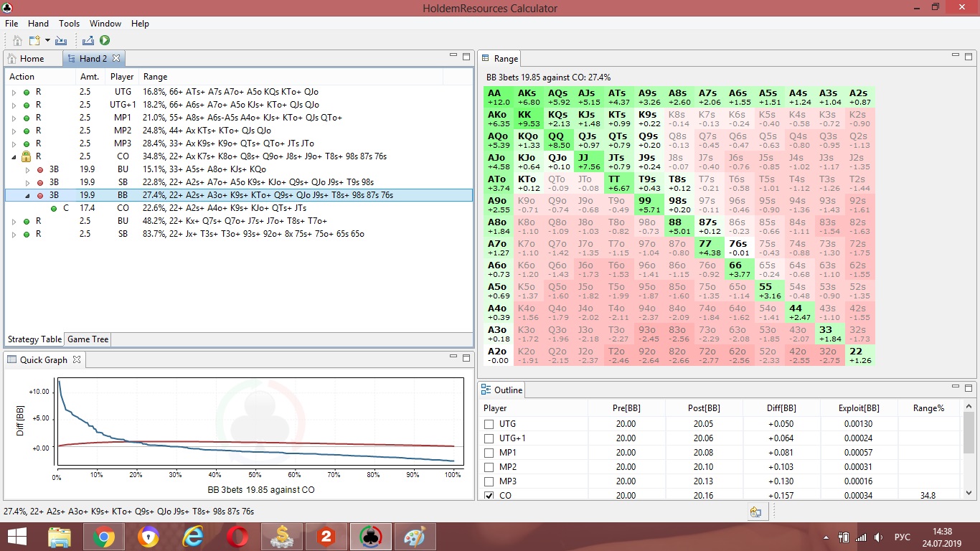
Task: Select the CO call 17.4 row
Action: coord(238,208)
